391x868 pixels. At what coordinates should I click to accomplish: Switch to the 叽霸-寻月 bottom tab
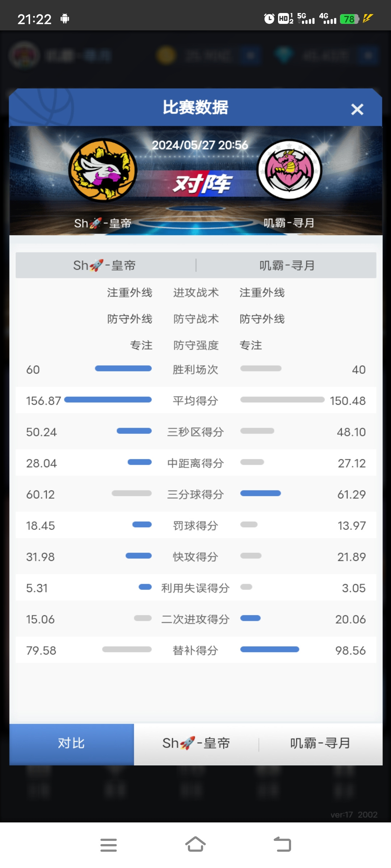tap(320, 744)
